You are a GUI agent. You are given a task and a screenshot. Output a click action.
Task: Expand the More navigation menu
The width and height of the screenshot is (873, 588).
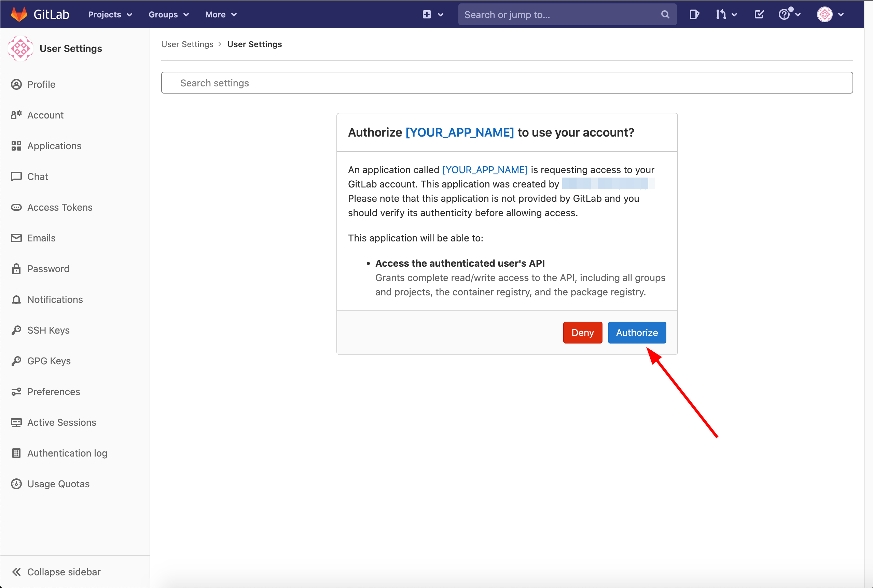point(221,15)
